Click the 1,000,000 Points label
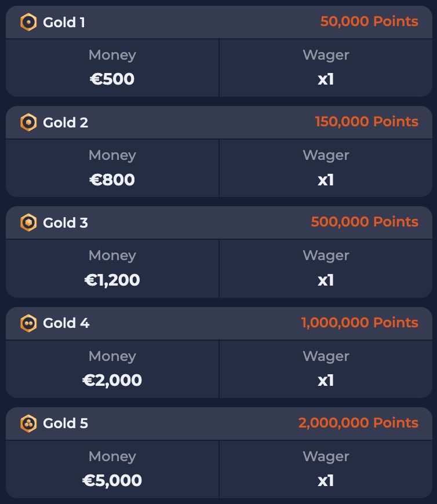This screenshot has width=437, height=504. 359,323
